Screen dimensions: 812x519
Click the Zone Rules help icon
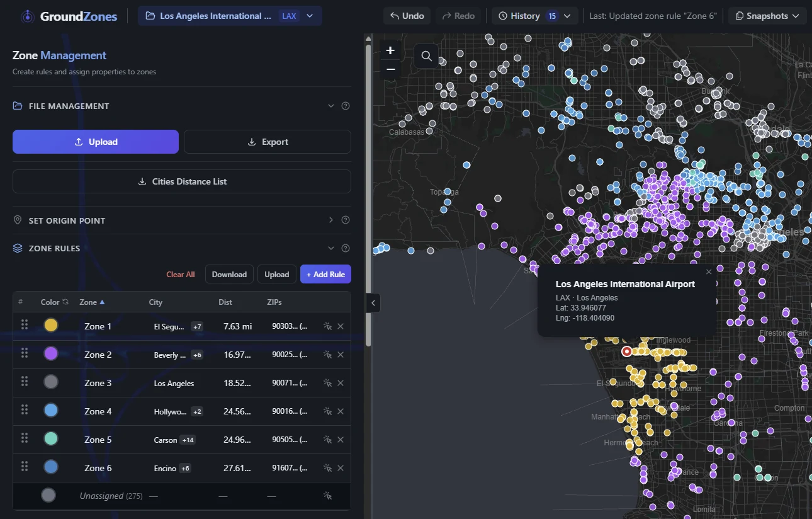pos(346,248)
